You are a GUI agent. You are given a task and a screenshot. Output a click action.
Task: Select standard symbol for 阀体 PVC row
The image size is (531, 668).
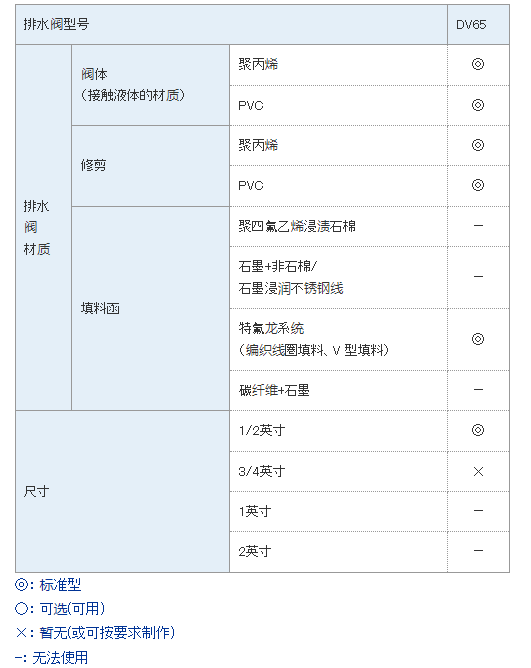[478, 105]
